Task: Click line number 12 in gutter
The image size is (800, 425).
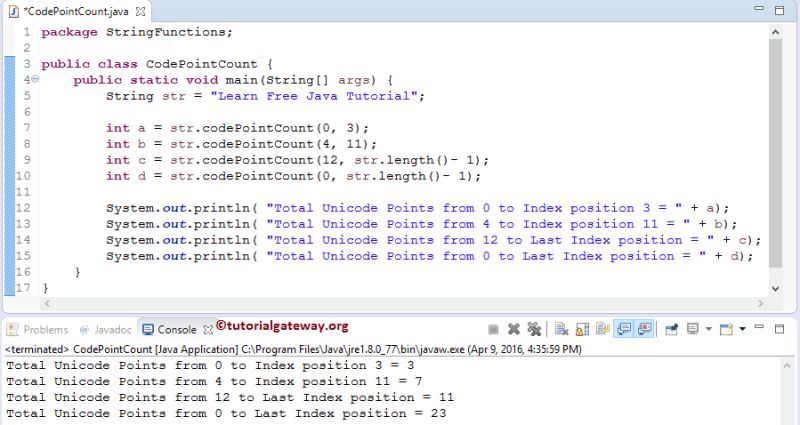Action: coord(23,208)
